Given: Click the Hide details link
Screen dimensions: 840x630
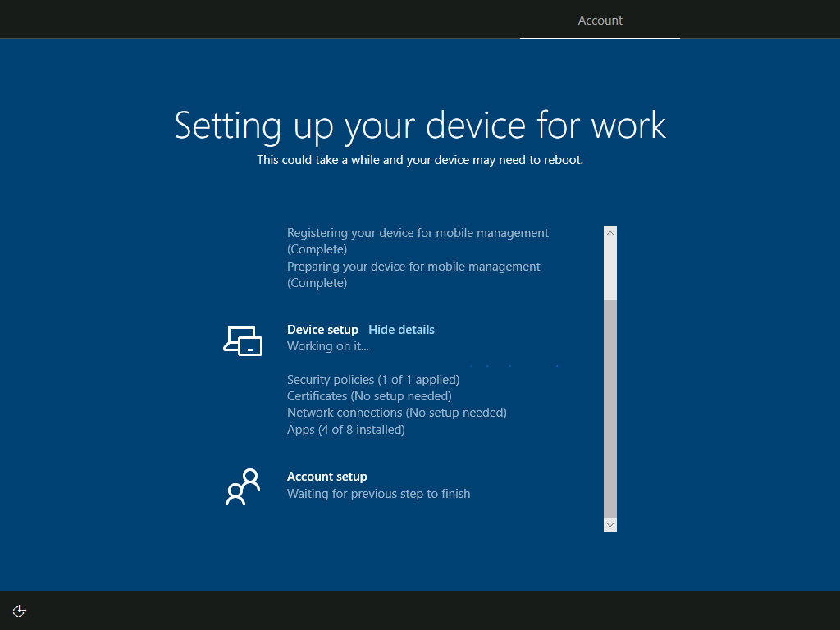Looking at the screenshot, I should (x=401, y=330).
